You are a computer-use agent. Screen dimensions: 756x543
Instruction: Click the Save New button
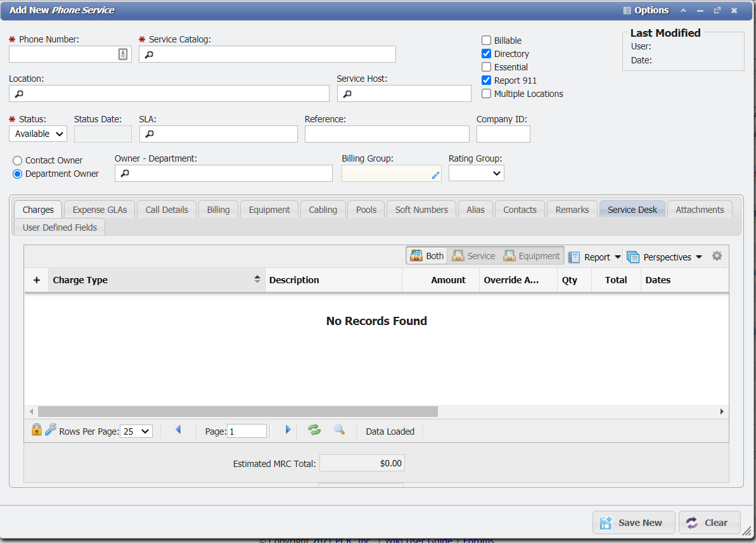pos(634,522)
